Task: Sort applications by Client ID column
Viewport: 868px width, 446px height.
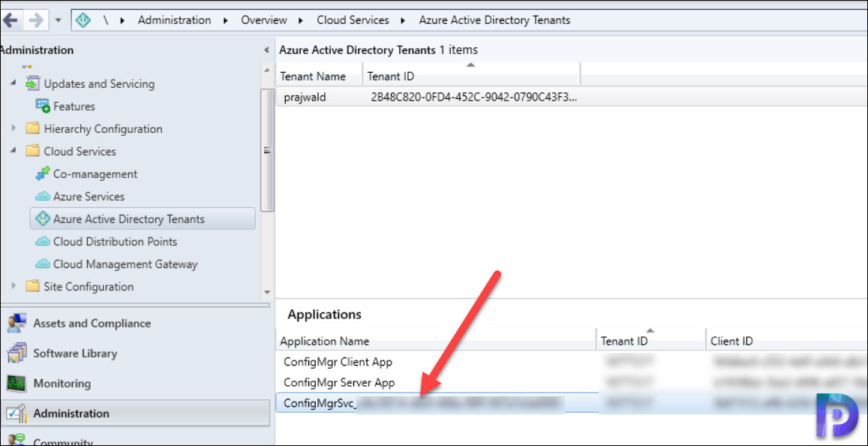Action: tap(787, 342)
